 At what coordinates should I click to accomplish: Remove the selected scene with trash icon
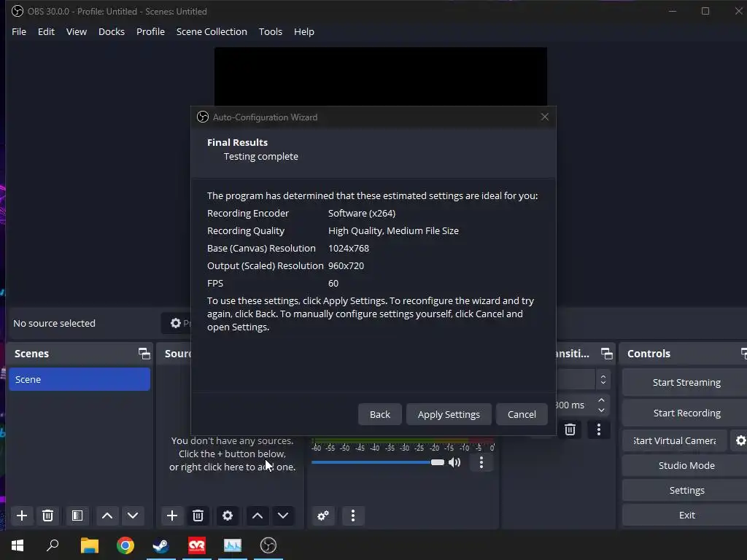click(x=47, y=516)
